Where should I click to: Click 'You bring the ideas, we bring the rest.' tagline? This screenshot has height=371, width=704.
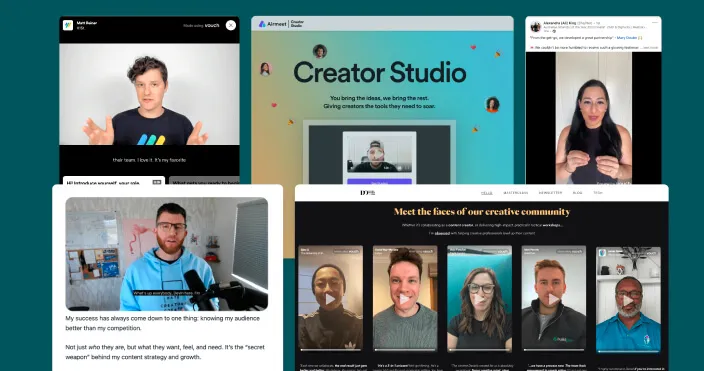point(379,98)
